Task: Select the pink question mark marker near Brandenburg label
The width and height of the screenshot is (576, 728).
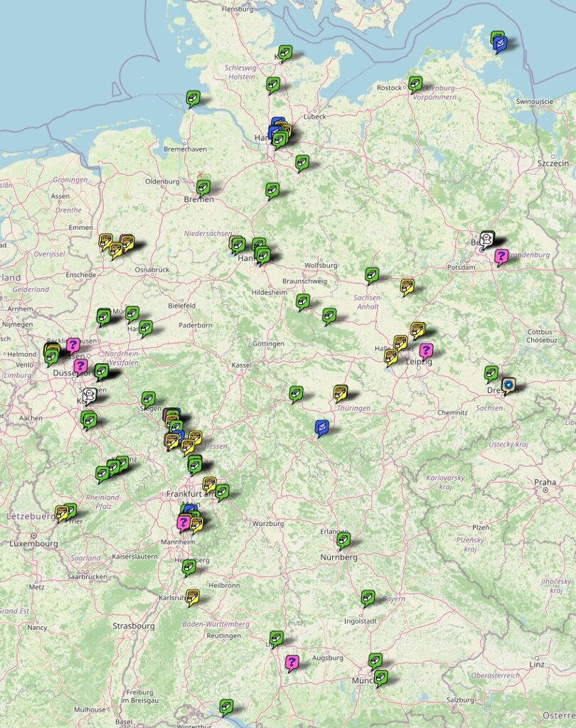Action: pos(501,256)
